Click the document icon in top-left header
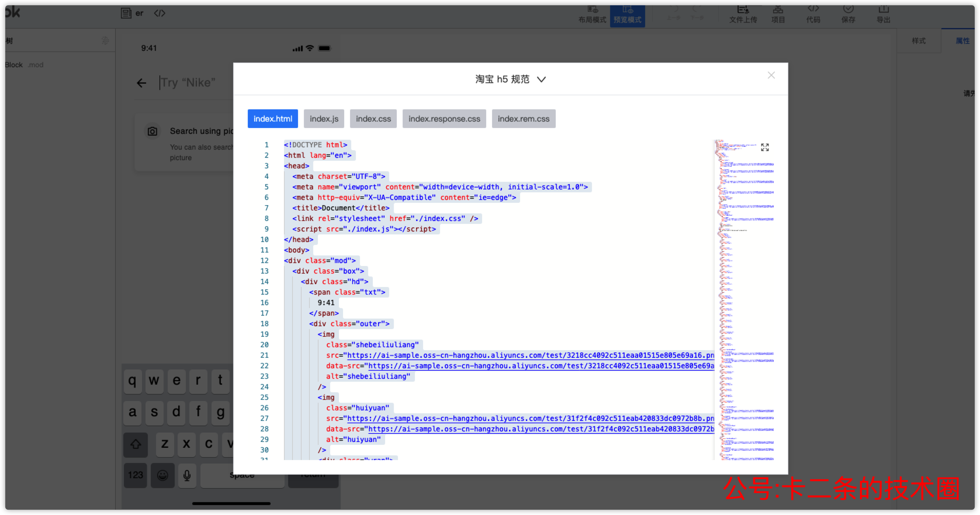The height and width of the screenshot is (515, 980). coord(126,13)
